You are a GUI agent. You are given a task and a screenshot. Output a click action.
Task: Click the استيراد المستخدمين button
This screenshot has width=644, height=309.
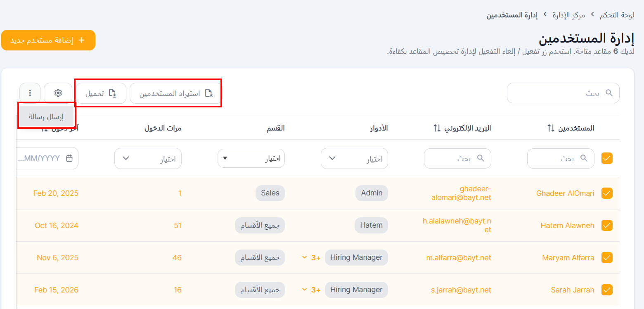tap(175, 93)
